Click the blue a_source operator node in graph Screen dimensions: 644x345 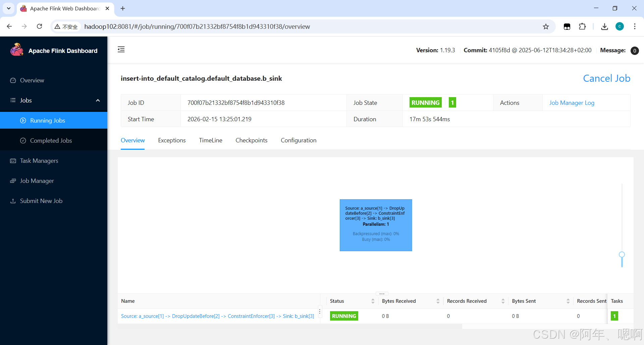click(x=376, y=225)
